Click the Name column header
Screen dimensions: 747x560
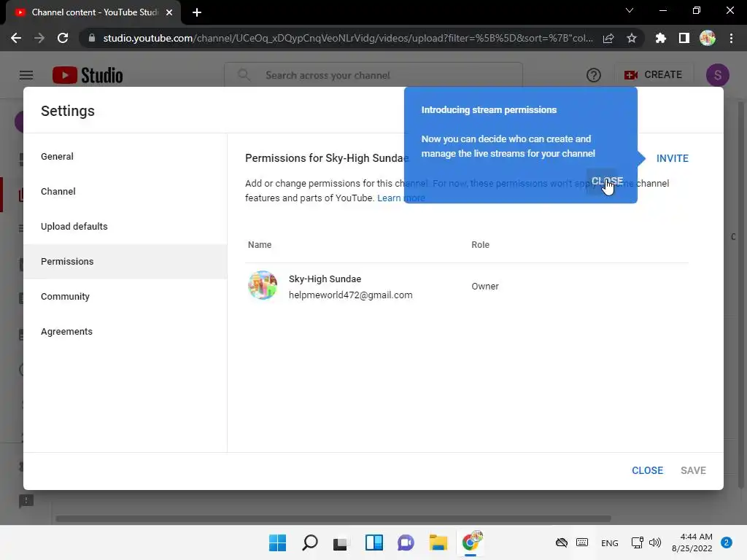coord(260,245)
